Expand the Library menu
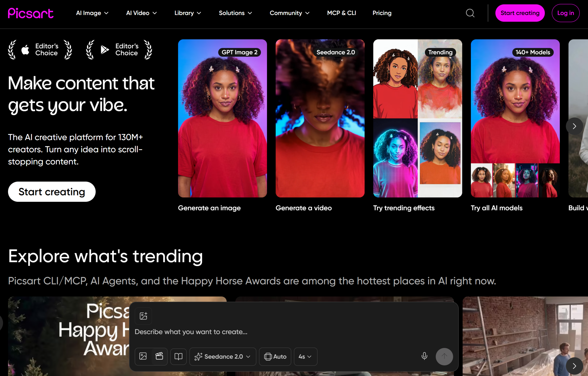 188,13
